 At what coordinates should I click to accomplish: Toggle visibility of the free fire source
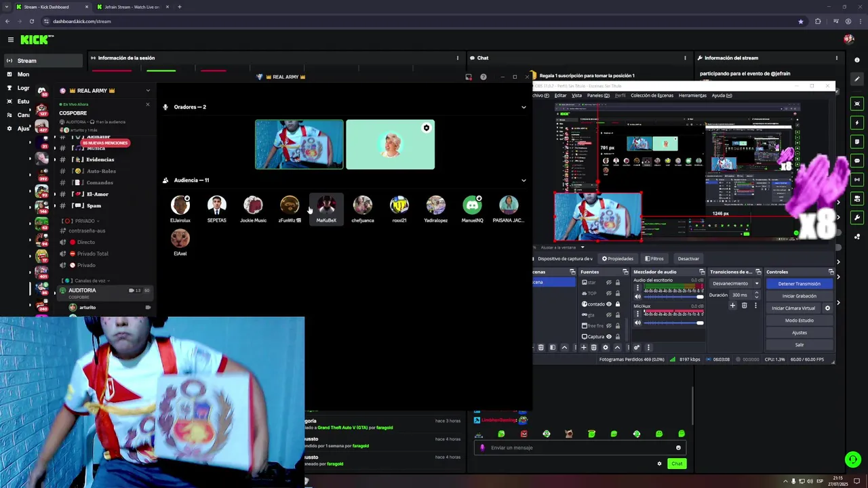[x=609, y=325]
